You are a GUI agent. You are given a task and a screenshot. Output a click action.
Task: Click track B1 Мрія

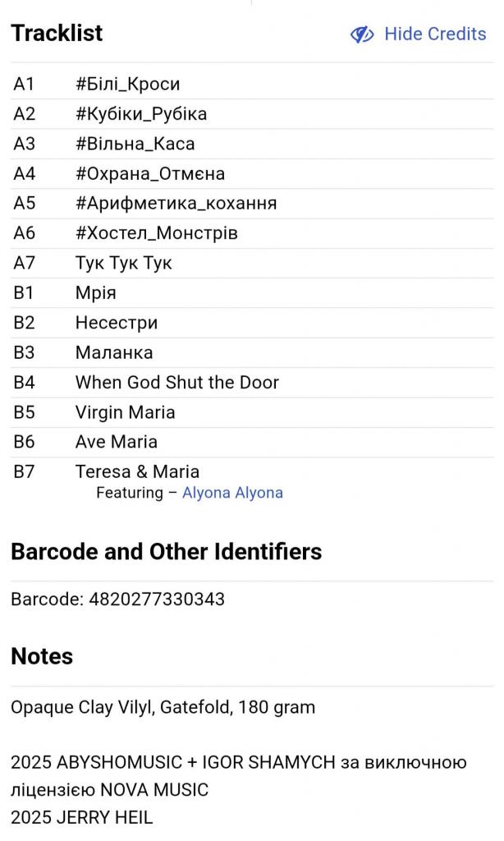(95, 292)
